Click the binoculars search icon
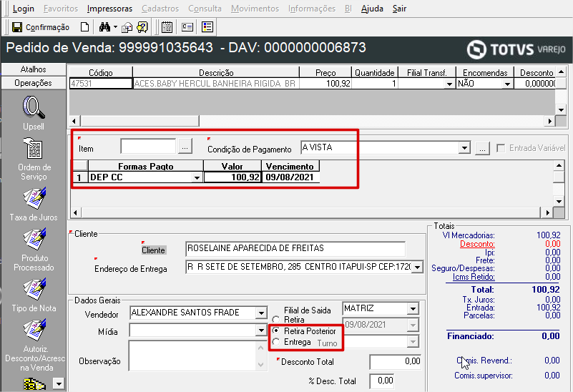The height and width of the screenshot is (392, 573). 104,27
